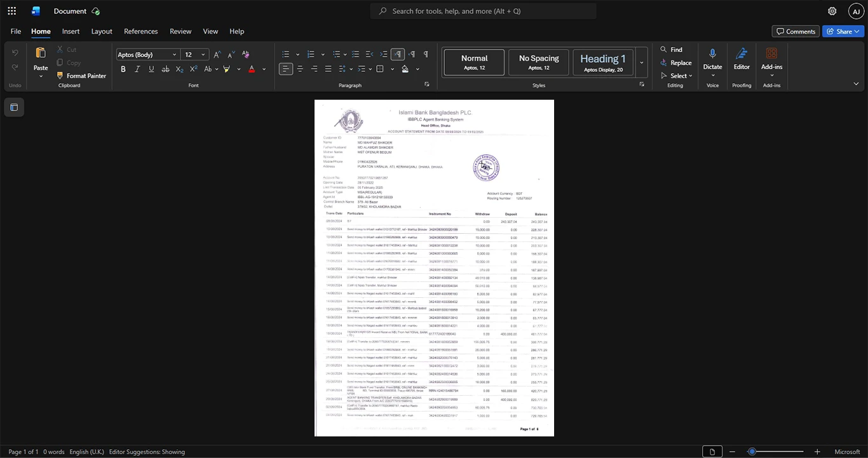Screen dimensions: 868x458
Task: Expand the shading color dropdown arrow
Action: click(x=417, y=69)
